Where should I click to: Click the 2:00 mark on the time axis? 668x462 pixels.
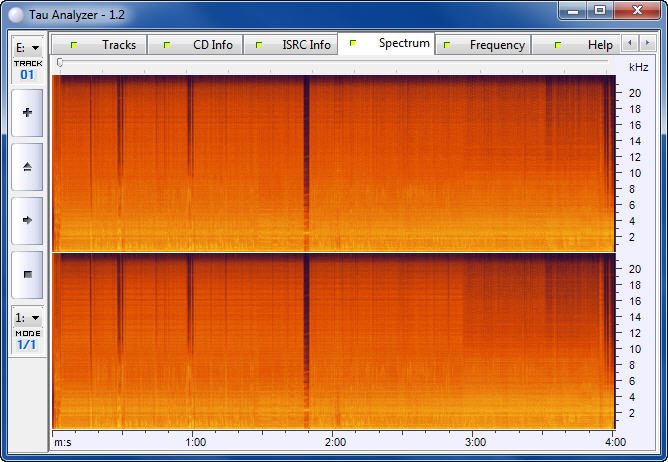[x=336, y=442]
